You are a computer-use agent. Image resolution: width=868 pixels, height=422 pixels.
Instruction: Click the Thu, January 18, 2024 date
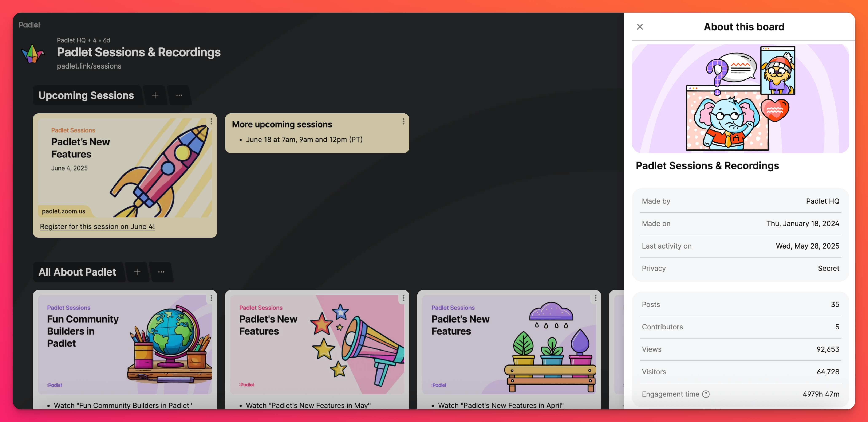click(803, 223)
